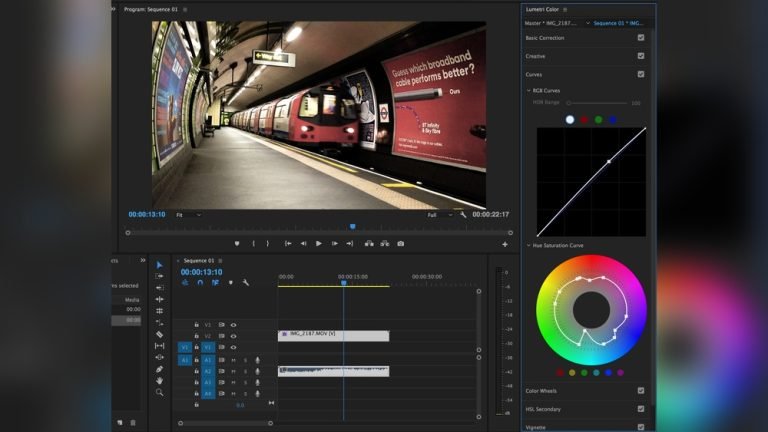This screenshot has width=768, height=432.
Task: Toggle snap magnet in timeline
Action: coord(200,283)
